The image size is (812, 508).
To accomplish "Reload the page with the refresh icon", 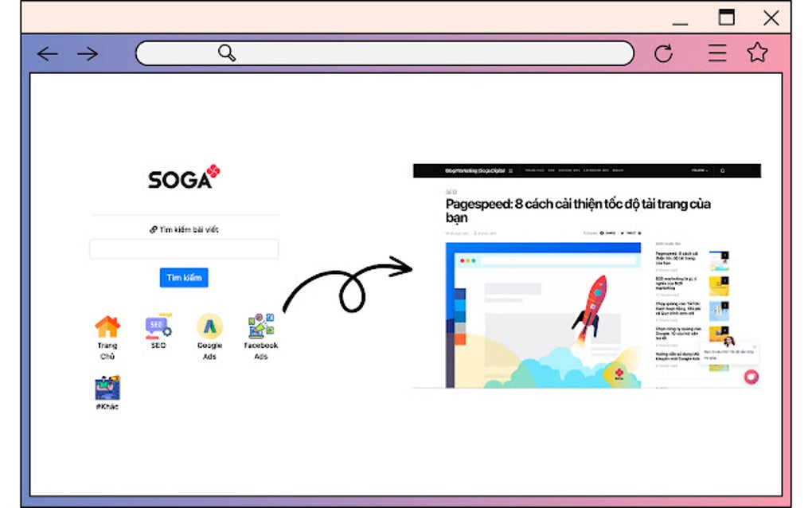I will pyautogui.click(x=663, y=53).
